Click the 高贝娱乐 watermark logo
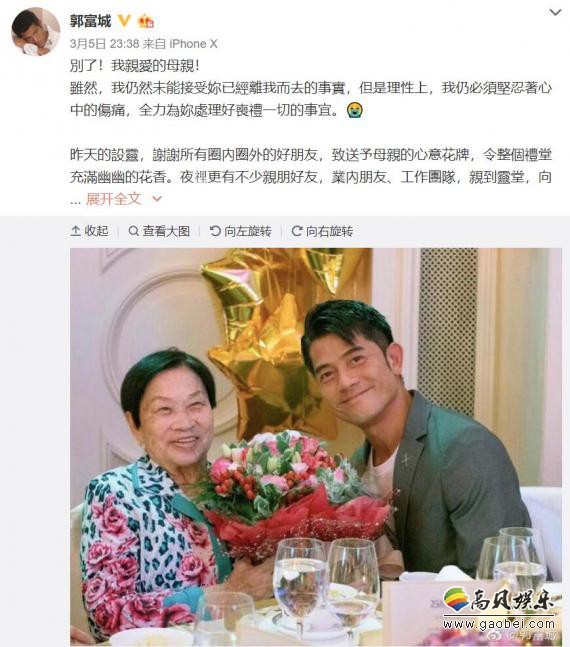This screenshot has height=647, width=570. 499,609
